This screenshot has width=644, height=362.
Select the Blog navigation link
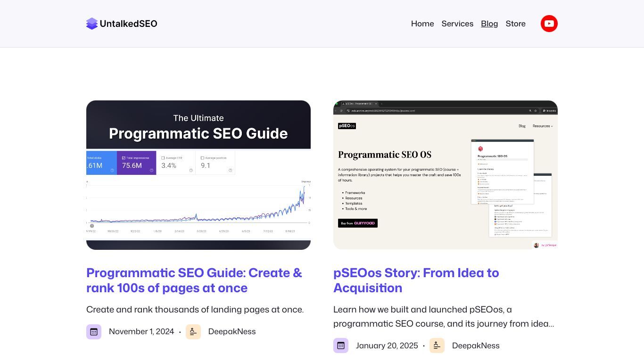pyautogui.click(x=489, y=24)
